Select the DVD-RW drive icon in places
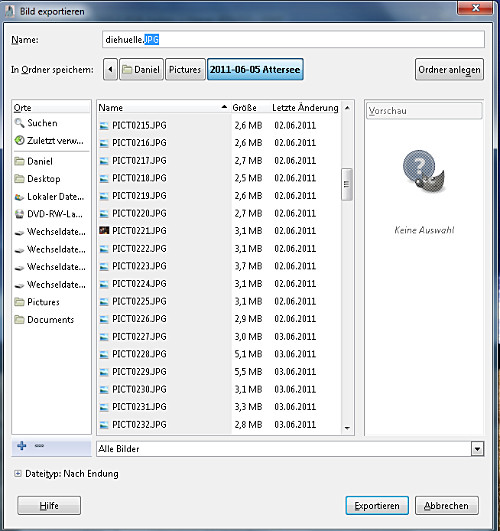This screenshot has height=531, width=500. 20,214
